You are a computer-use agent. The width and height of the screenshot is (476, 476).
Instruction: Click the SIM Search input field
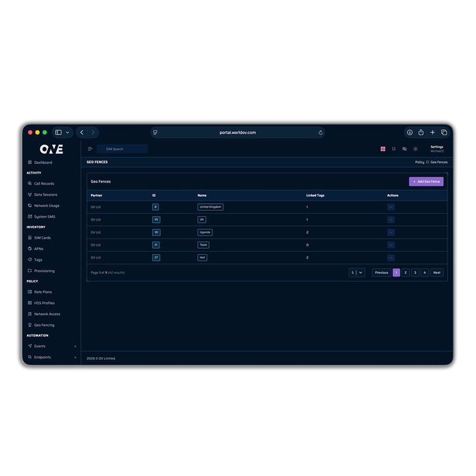pyautogui.click(x=122, y=149)
